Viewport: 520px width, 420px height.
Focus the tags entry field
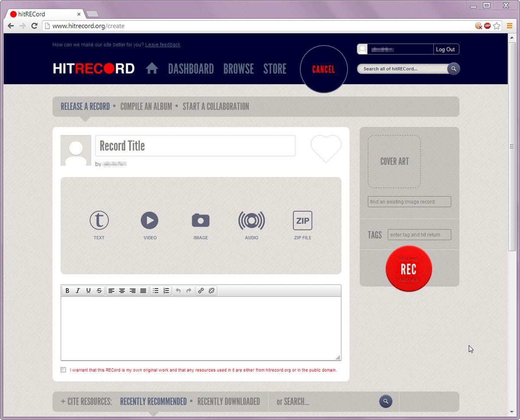tap(419, 234)
